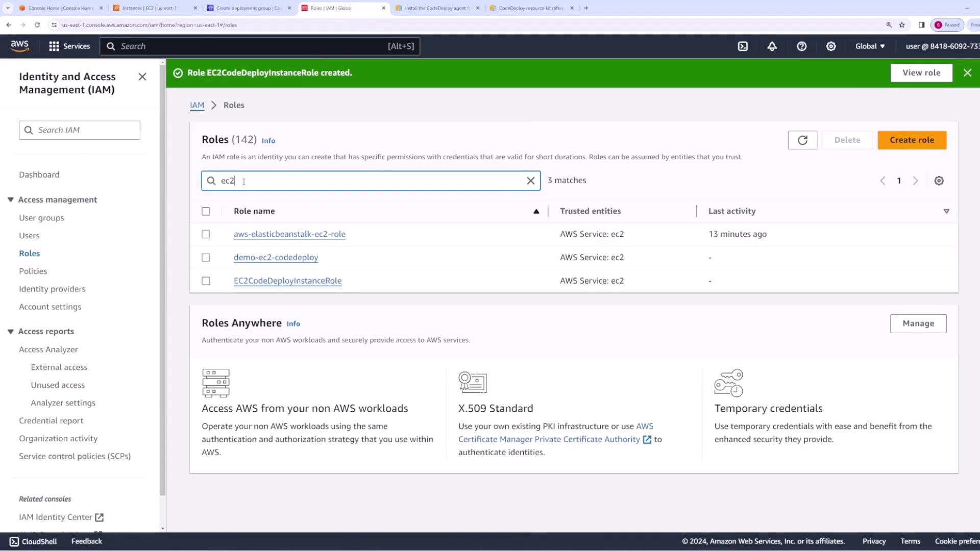The height and width of the screenshot is (551, 980).
Task: Open roles table preferences gear
Action: pyautogui.click(x=939, y=181)
